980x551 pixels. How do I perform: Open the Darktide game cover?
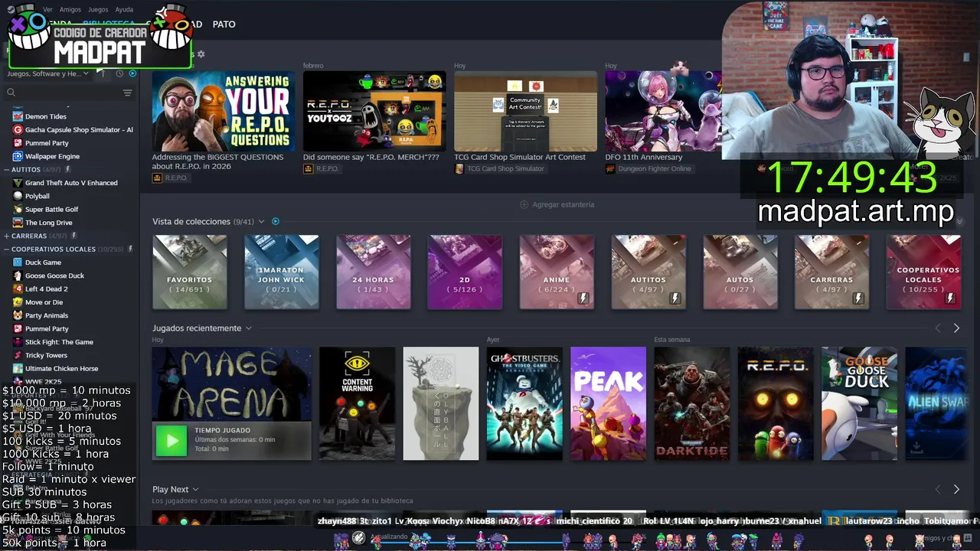(x=692, y=404)
